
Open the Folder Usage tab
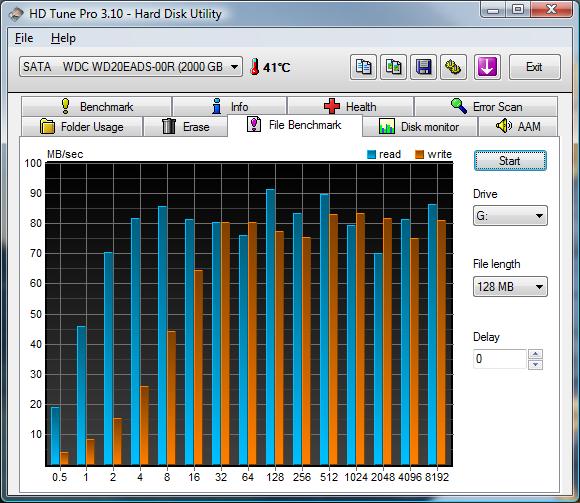click(x=82, y=126)
